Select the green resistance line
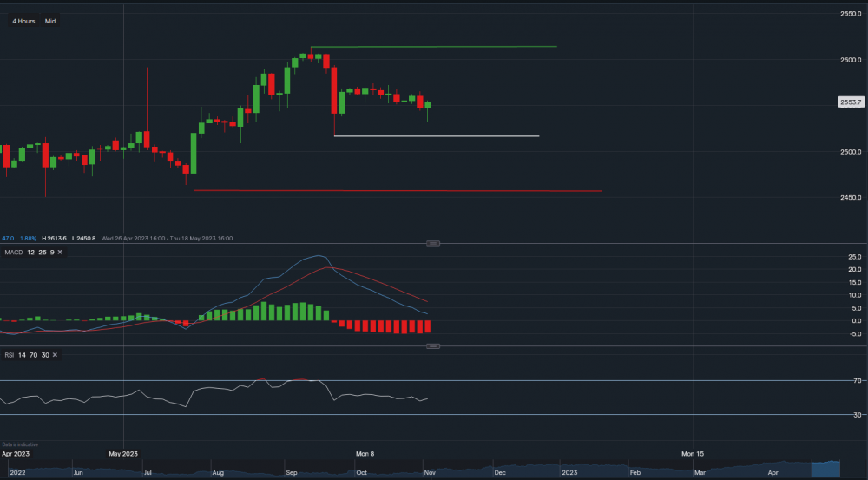 point(434,47)
